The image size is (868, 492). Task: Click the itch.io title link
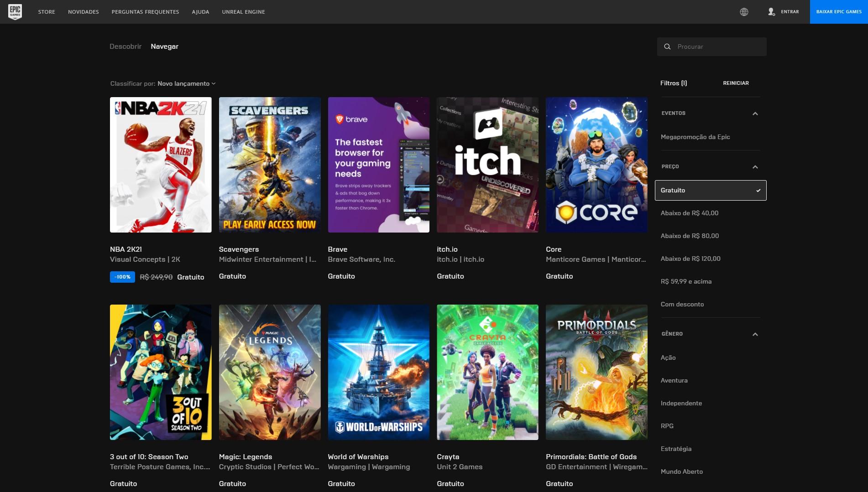click(x=447, y=249)
